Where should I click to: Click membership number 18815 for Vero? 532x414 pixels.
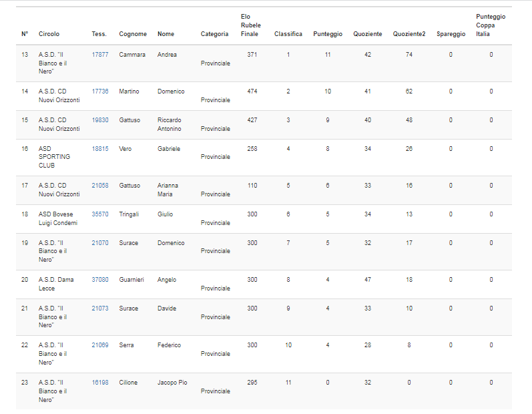point(100,149)
